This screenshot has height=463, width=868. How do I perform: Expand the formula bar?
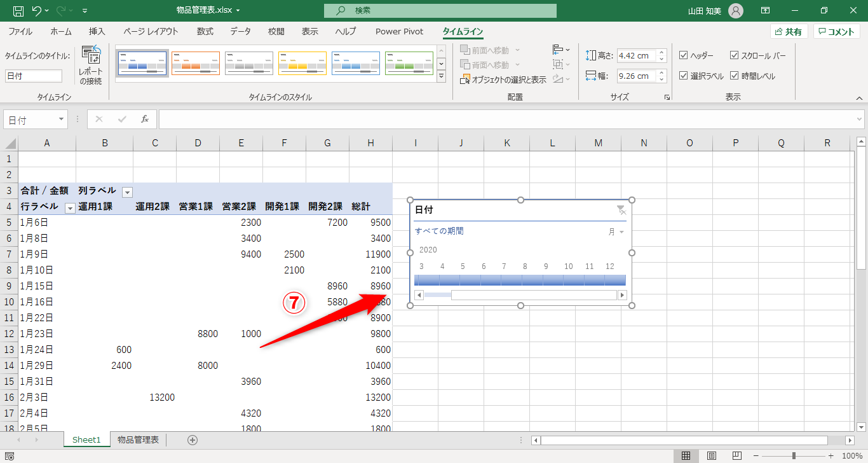pyautogui.click(x=859, y=119)
